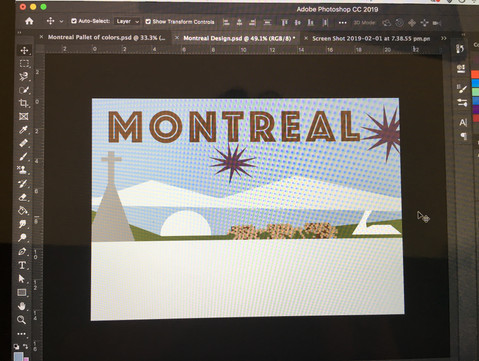Viewport: 479px width, 361px height.
Task: Pick the green swatch in right panel
Action: point(475,92)
